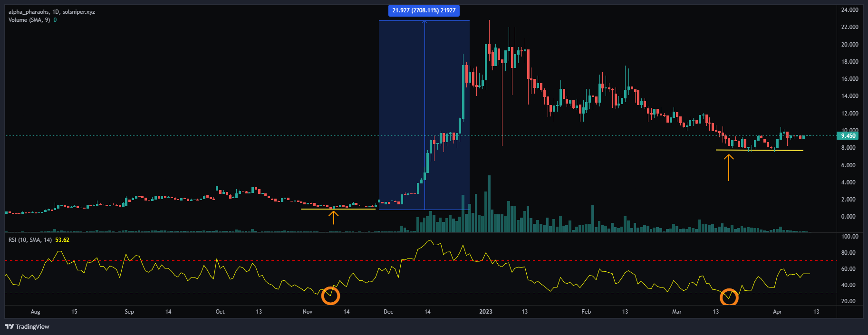868x335 pixels.
Task: Select the red dashed RSI overbought line
Action: tap(420, 261)
